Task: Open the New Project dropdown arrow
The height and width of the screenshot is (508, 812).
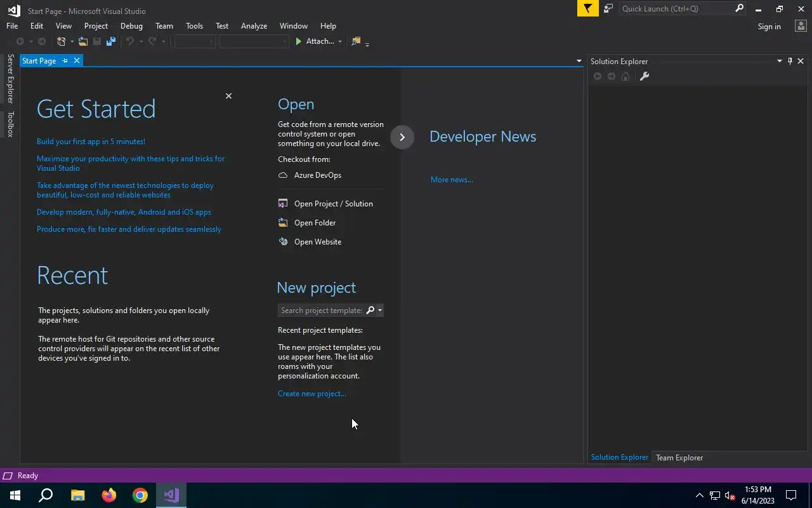Action: pyautogui.click(x=72, y=42)
